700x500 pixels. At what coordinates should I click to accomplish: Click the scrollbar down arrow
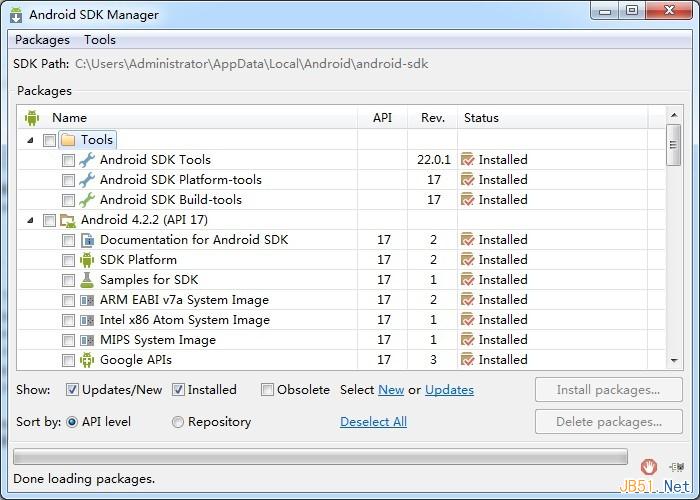click(674, 361)
